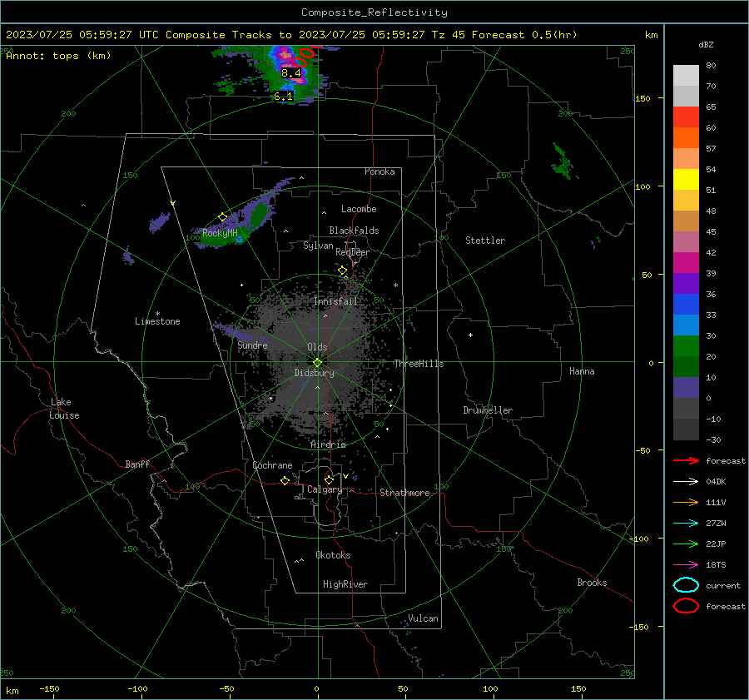Select the white 04DK arrow in legend
The width and height of the screenshot is (749, 700).
point(686,481)
